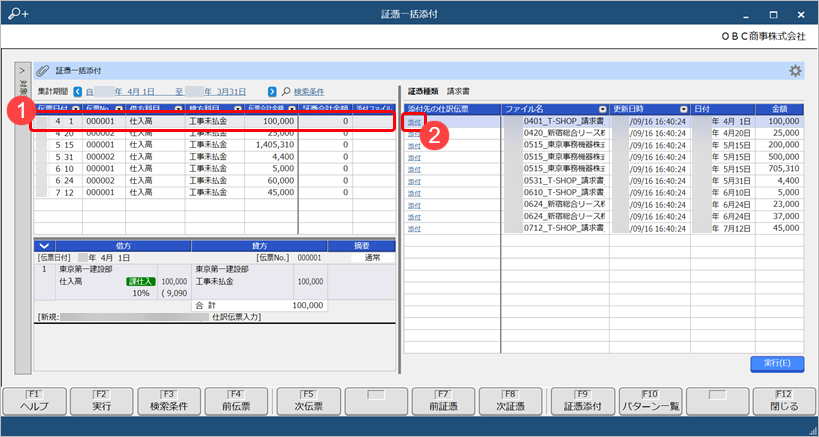Image resolution: width=819 pixels, height=437 pixels.
Task: Click date cell 6月10日 in file list
Action: (722, 193)
